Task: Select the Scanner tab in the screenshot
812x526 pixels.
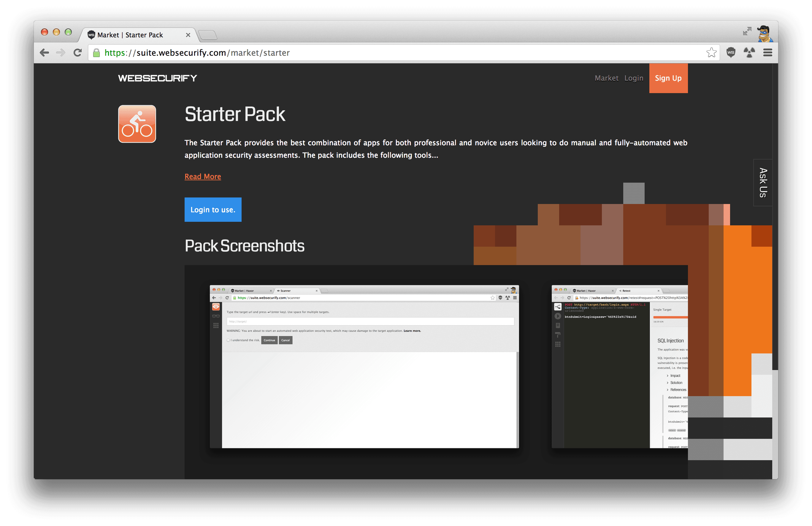Action: 297,291
